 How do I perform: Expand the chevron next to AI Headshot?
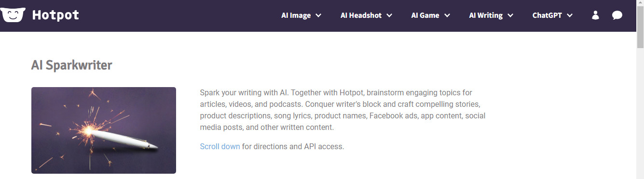[x=389, y=15]
